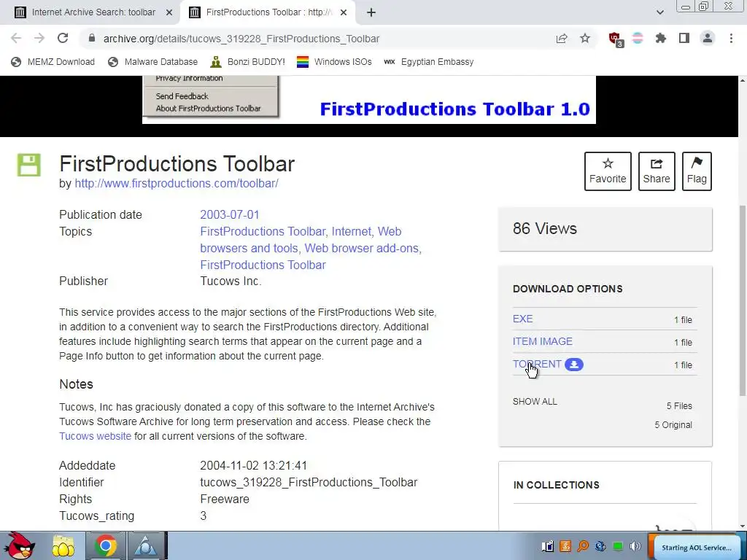
Task: Click the flag-and-document tray icon
Action: (548, 546)
